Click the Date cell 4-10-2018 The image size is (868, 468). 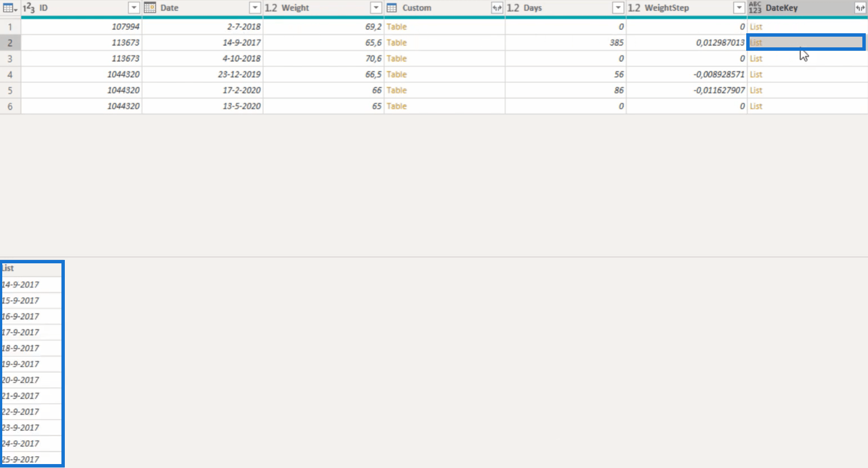tap(202, 59)
